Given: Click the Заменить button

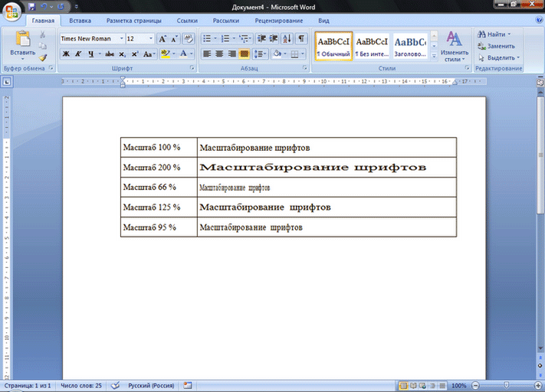Looking at the screenshot, I should pos(497,46).
